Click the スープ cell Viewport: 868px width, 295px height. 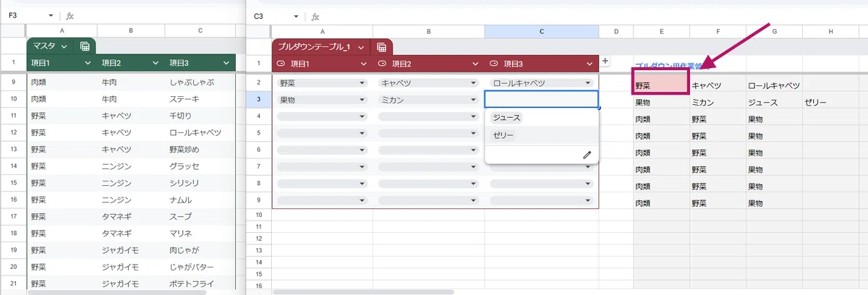pyautogui.click(x=200, y=217)
